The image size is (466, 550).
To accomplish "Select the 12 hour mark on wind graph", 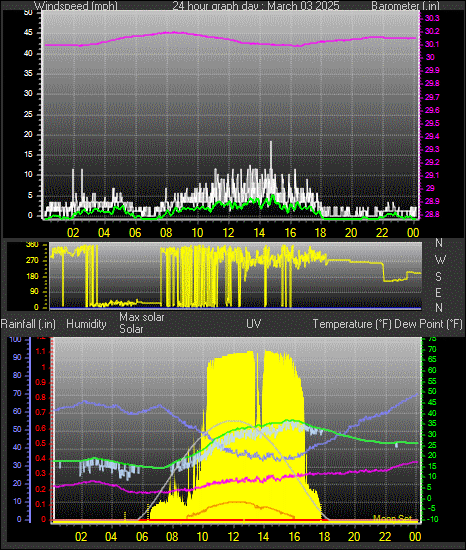I will pos(228,233).
